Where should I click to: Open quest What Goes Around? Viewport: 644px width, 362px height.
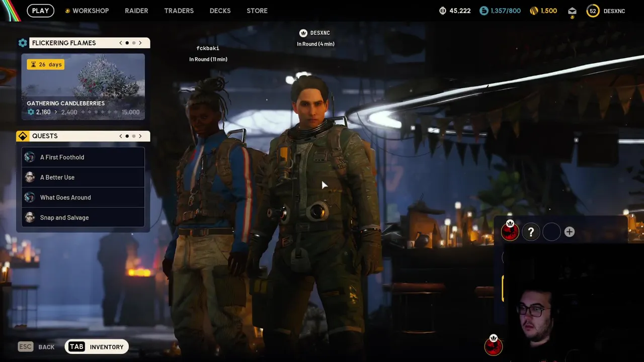tap(83, 197)
